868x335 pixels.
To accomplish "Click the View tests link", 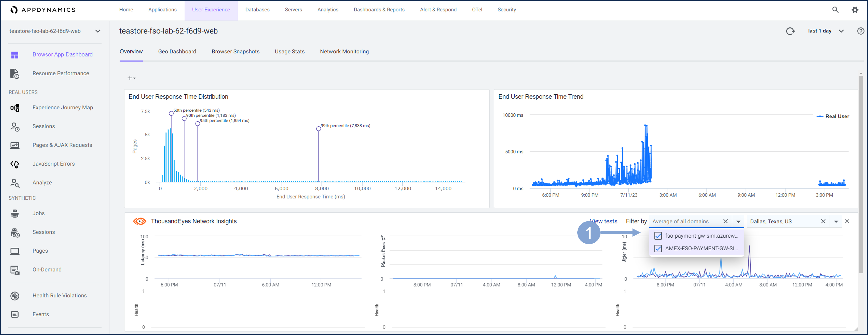I will (604, 221).
